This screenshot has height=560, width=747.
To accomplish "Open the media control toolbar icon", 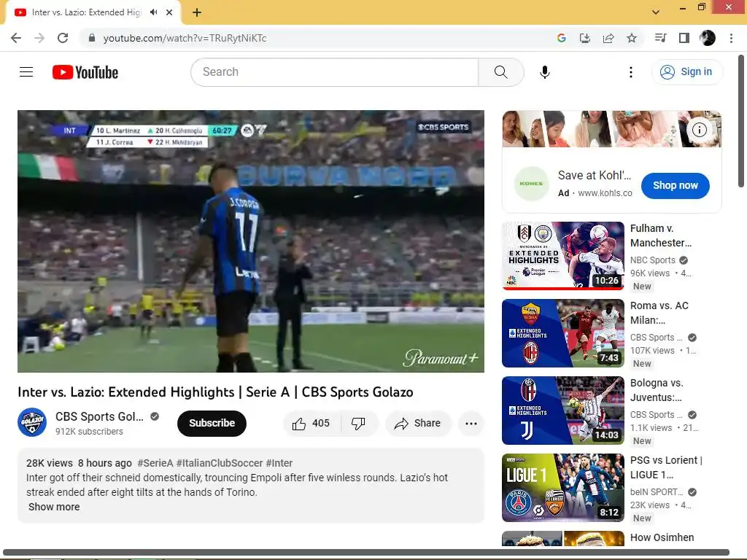I will point(660,38).
